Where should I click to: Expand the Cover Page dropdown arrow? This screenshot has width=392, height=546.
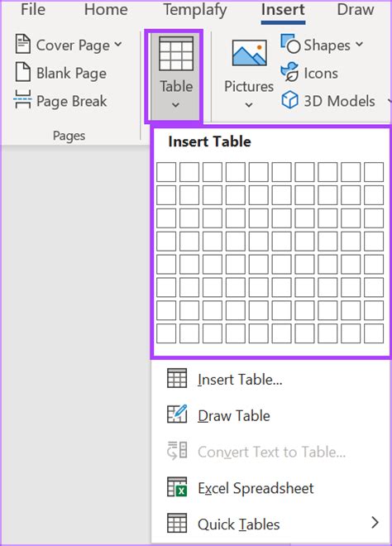(x=118, y=44)
